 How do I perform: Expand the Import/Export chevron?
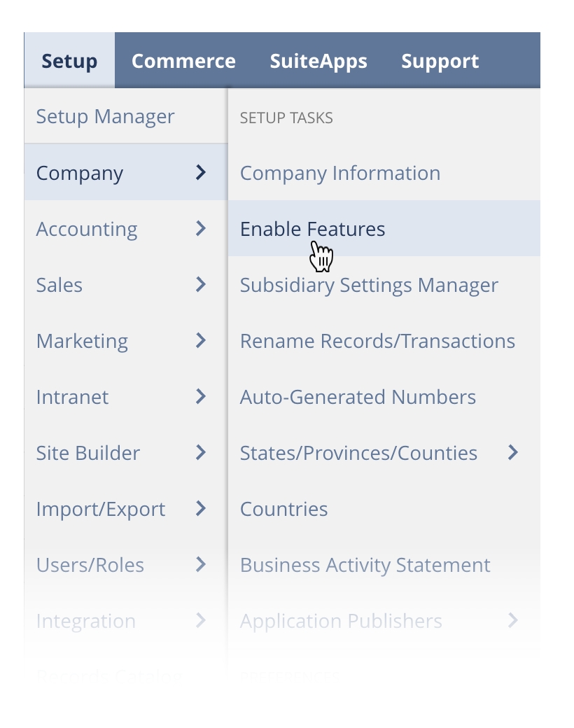[201, 508]
